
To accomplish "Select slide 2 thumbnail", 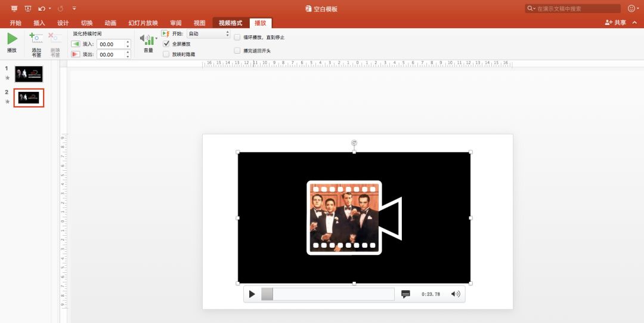I will [x=29, y=97].
